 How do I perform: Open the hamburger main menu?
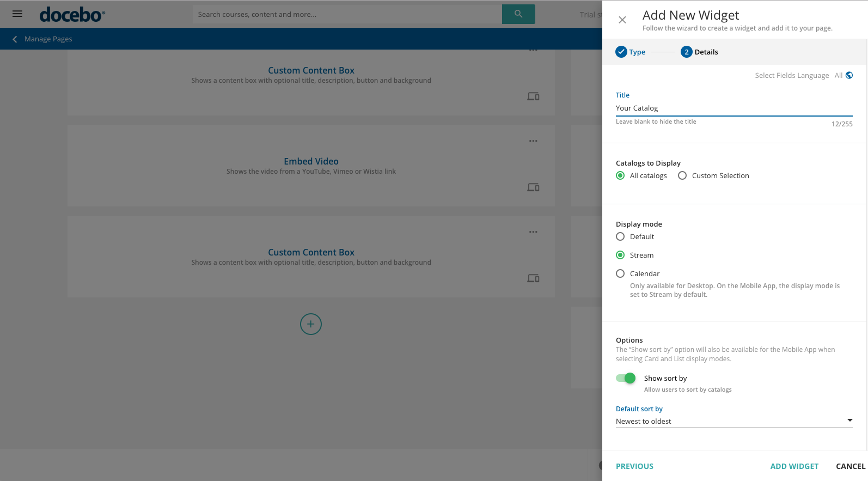17,14
